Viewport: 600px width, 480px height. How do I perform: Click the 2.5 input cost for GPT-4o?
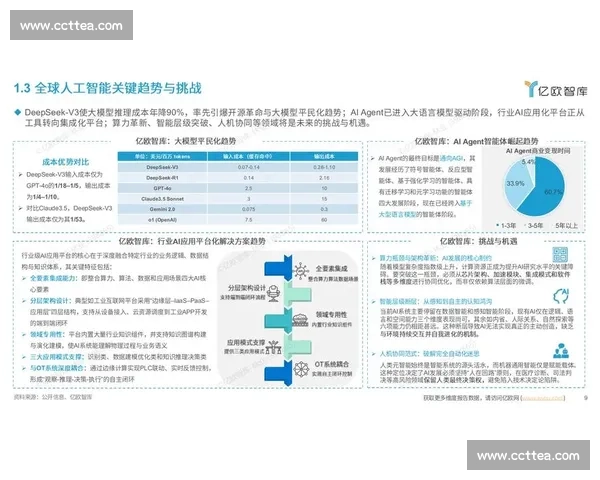pyautogui.click(x=248, y=188)
